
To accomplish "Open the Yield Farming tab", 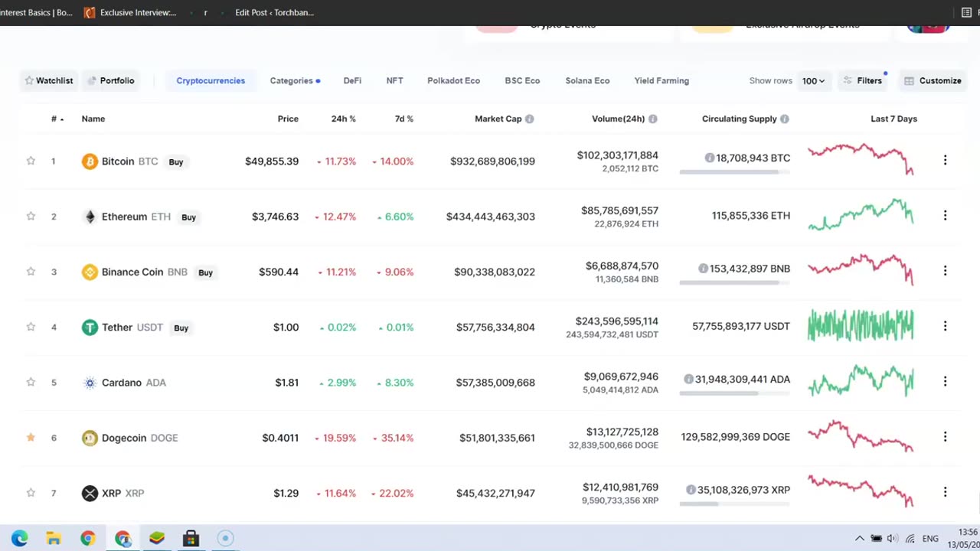I will tap(661, 80).
